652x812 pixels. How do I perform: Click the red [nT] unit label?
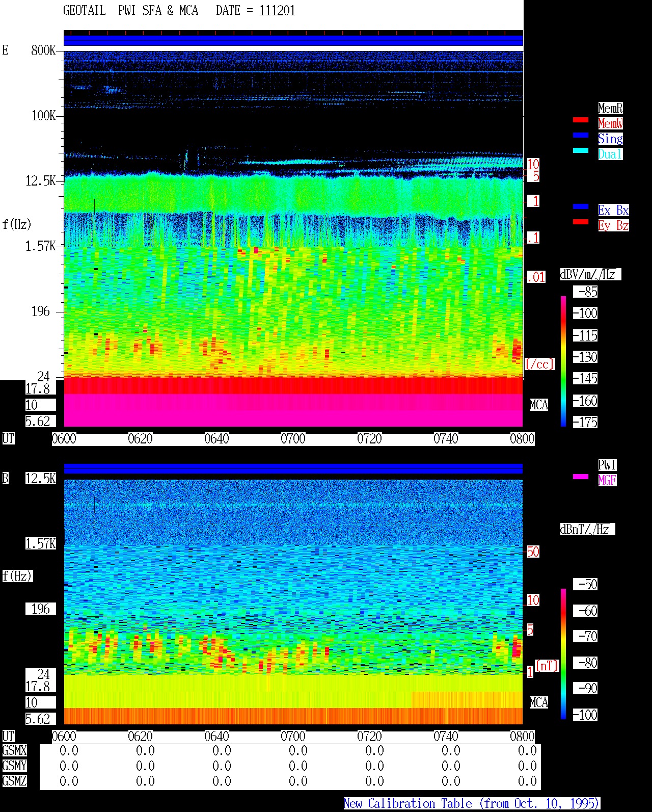click(547, 666)
